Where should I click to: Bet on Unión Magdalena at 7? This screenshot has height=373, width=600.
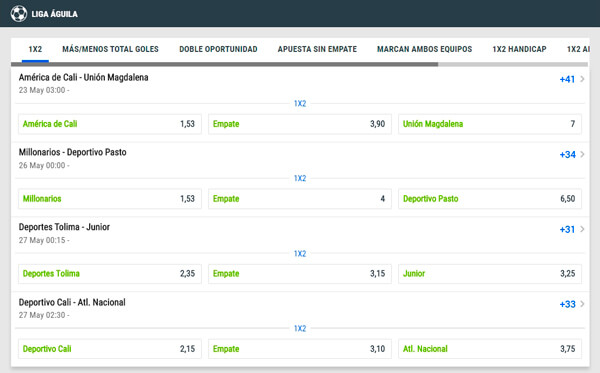click(x=490, y=124)
